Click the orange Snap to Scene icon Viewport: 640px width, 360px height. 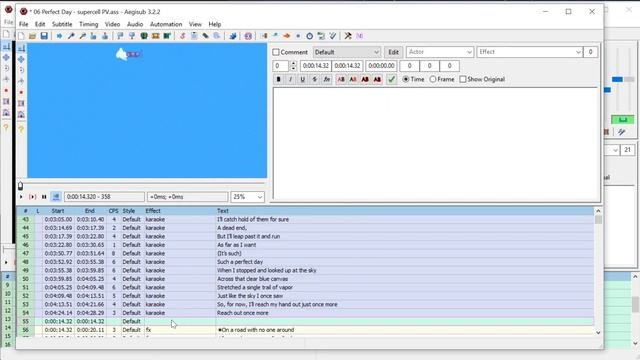coord(156,36)
